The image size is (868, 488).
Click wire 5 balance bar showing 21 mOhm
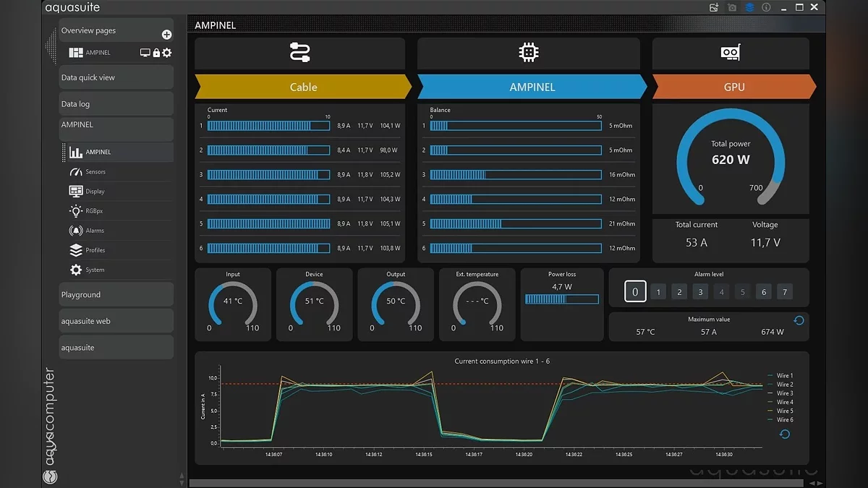(x=516, y=223)
